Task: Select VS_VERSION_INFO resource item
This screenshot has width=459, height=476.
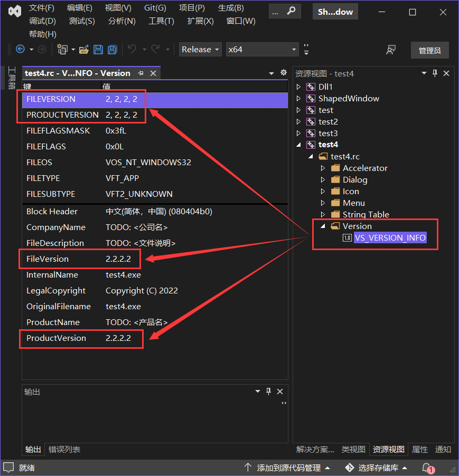Action: (390, 237)
